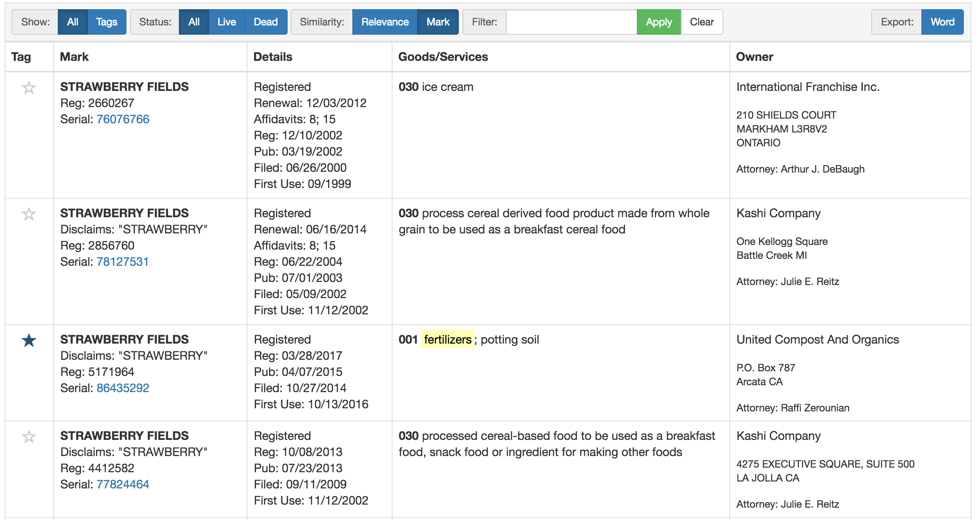The image size is (980, 520).
Task: Export results to Word
Action: tap(942, 22)
